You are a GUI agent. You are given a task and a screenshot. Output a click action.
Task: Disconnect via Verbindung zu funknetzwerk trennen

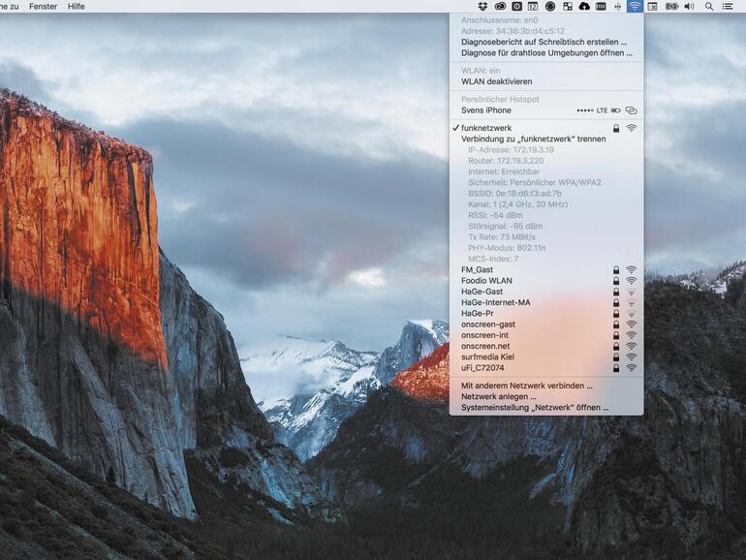point(533,139)
